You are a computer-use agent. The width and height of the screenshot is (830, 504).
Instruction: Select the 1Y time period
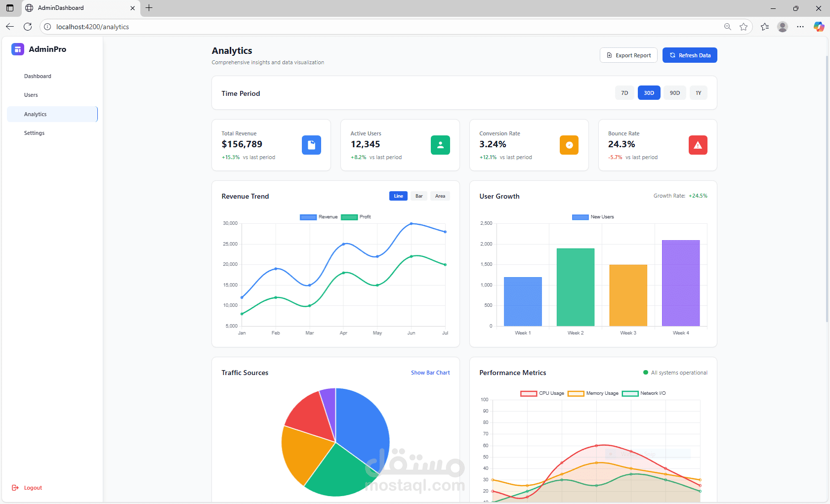(699, 93)
